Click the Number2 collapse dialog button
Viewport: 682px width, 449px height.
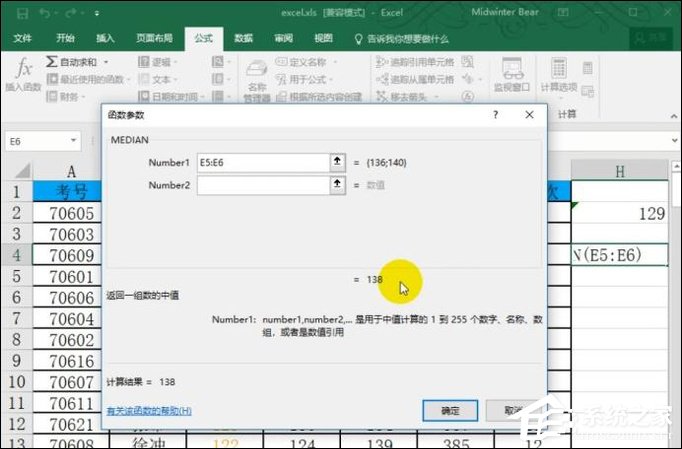[338, 185]
